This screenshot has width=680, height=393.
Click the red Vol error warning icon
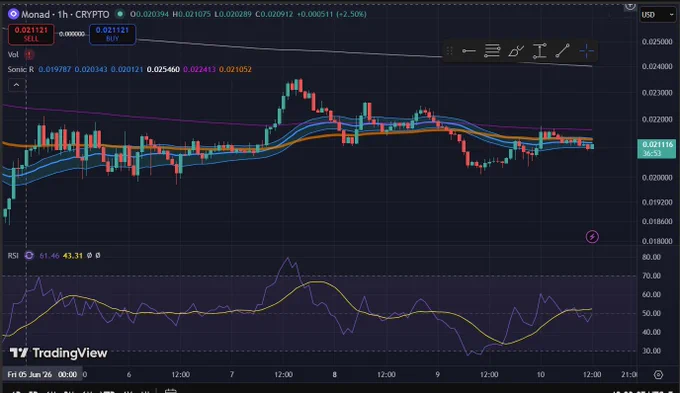[29, 55]
